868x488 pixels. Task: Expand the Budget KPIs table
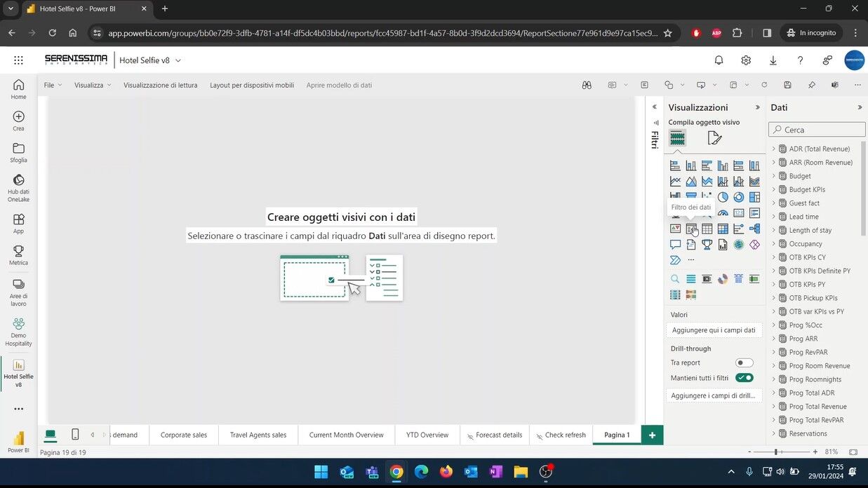click(774, 189)
